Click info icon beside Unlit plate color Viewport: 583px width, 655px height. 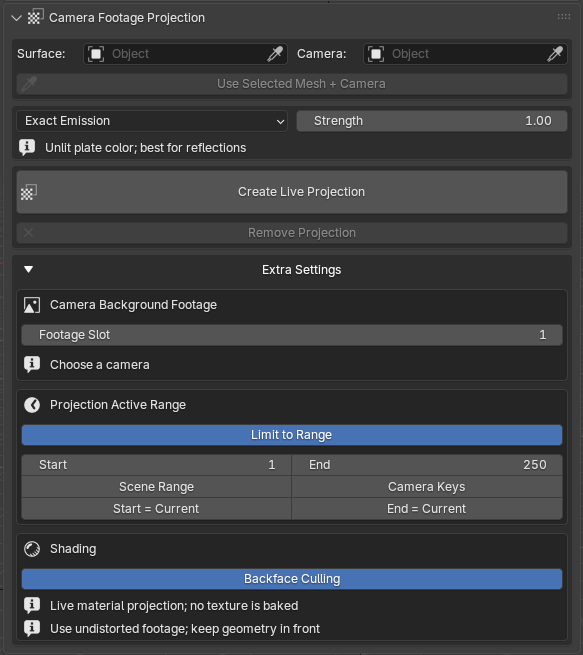point(27,147)
